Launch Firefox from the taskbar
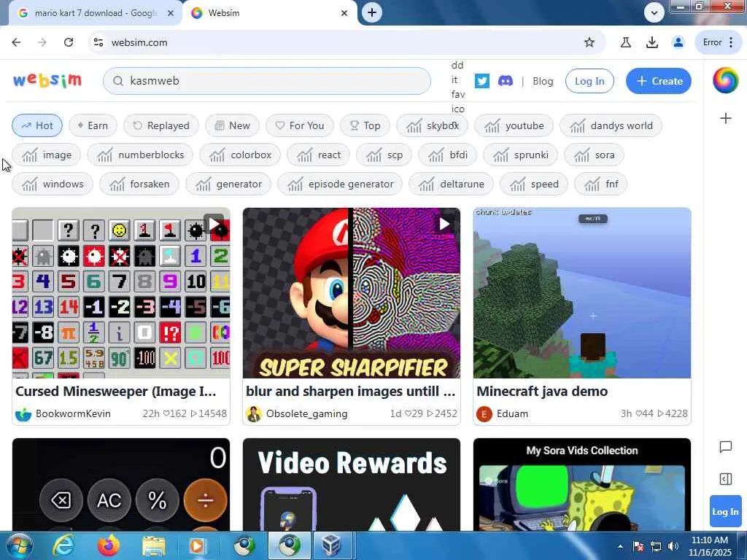 click(109, 545)
